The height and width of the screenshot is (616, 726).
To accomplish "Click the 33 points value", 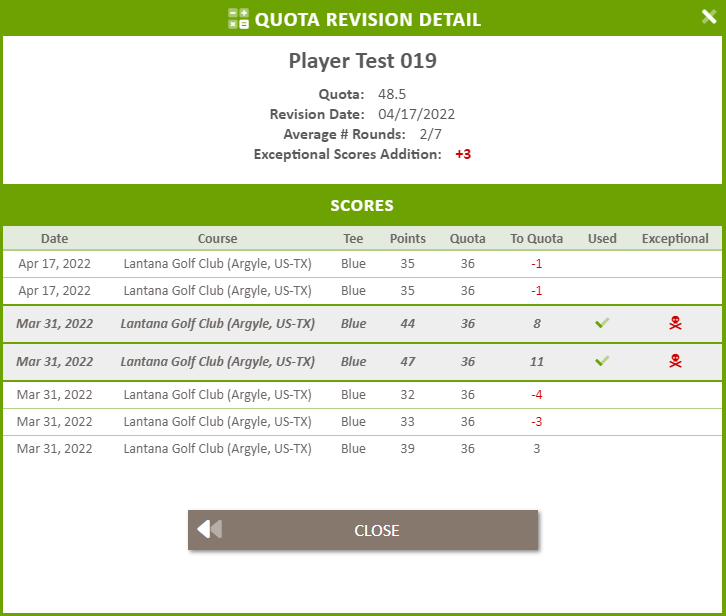I will click(x=407, y=421).
